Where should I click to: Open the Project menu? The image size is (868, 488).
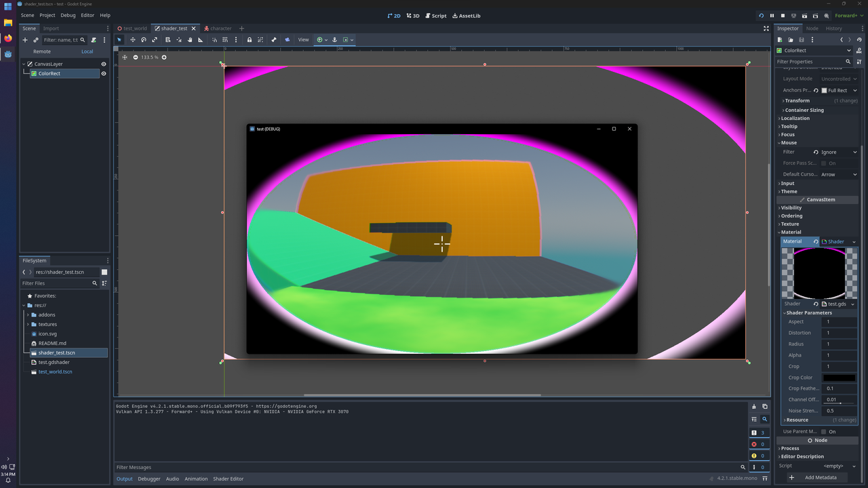click(x=47, y=15)
